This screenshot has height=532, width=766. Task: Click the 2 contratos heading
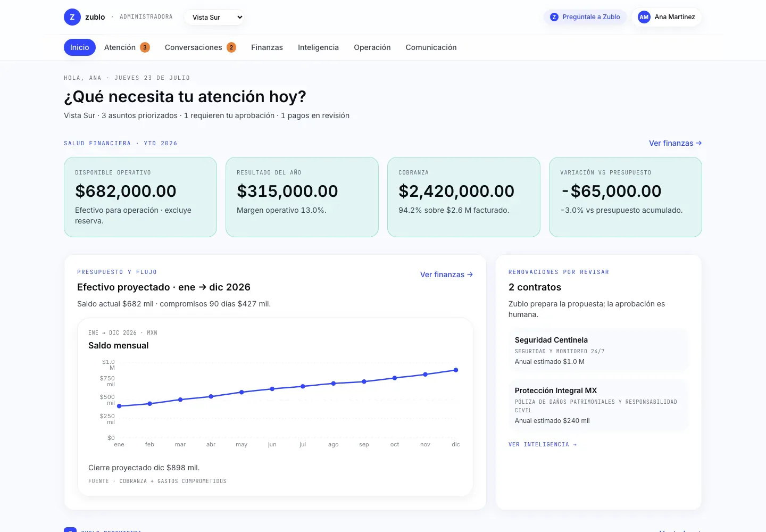pos(535,287)
